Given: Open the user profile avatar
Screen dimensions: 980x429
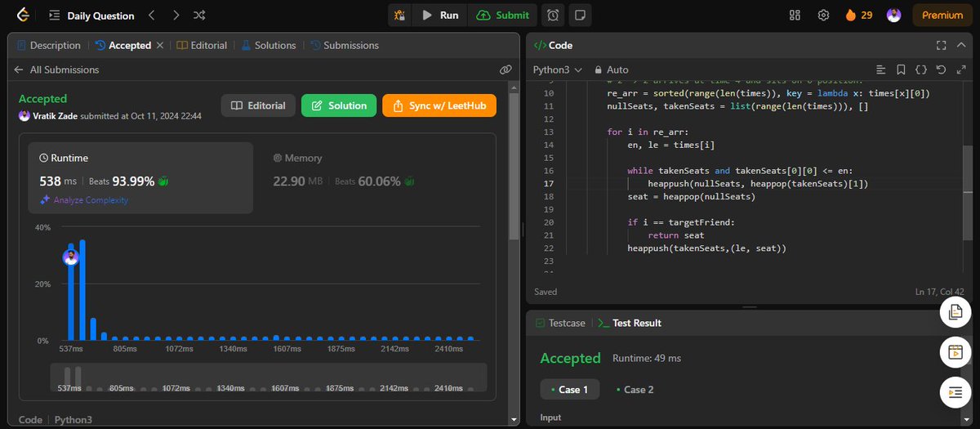Looking at the screenshot, I should pyautogui.click(x=893, y=15).
